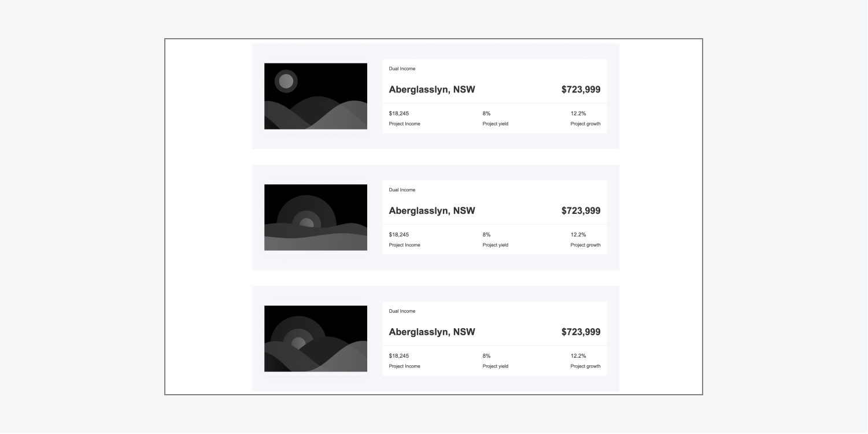Click the sunrise thumbnail on middle card
Viewport: 868px width, 434px height.
pos(315,217)
